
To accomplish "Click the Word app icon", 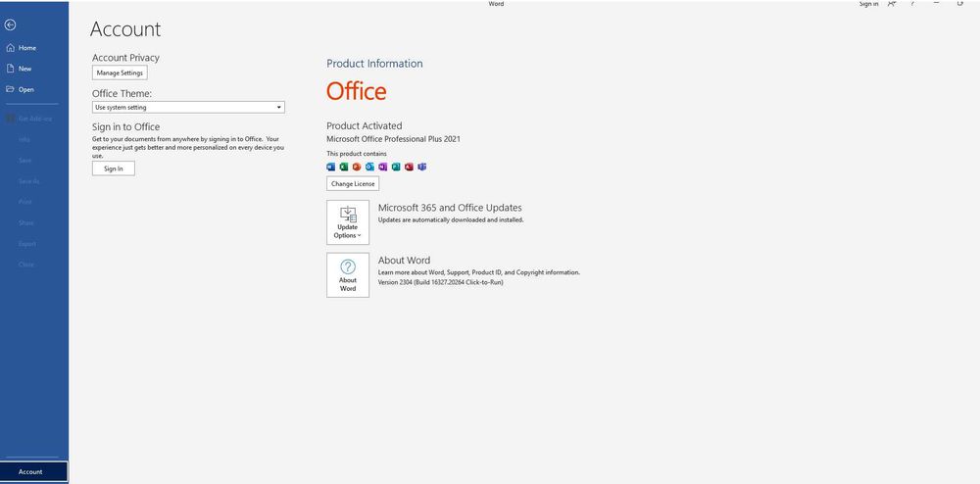I will (330, 167).
